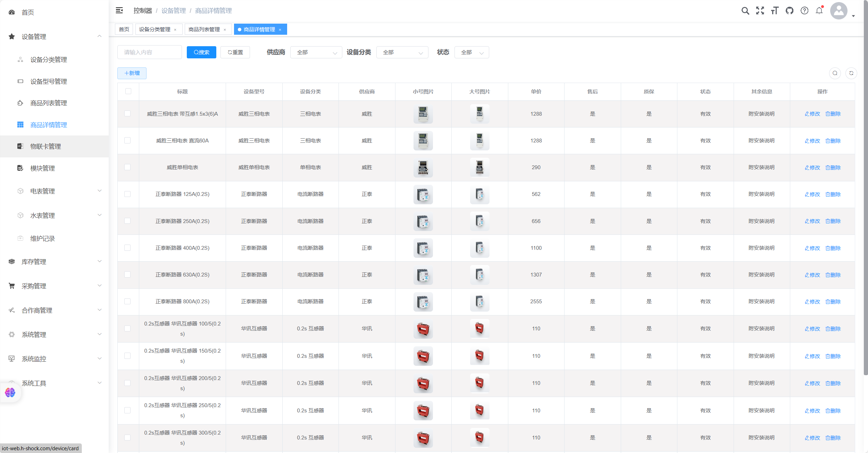
Task: Click 删除 for 正泰断路器 630A(0.2S) row
Action: [833, 275]
